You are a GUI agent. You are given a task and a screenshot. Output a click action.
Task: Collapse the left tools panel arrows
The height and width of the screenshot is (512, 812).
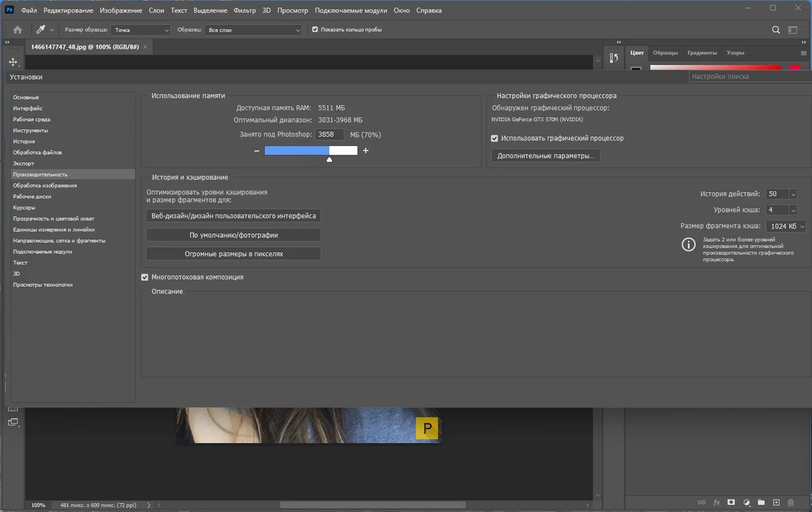pyautogui.click(x=7, y=41)
